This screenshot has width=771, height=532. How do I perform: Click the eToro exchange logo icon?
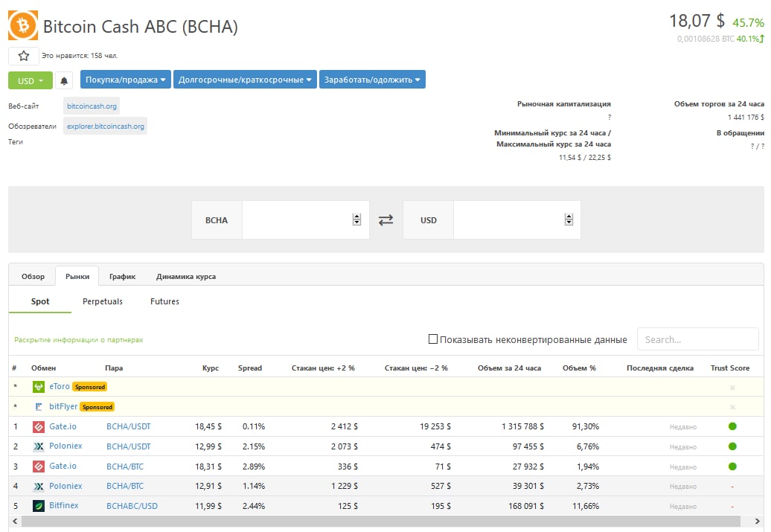point(39,387)
